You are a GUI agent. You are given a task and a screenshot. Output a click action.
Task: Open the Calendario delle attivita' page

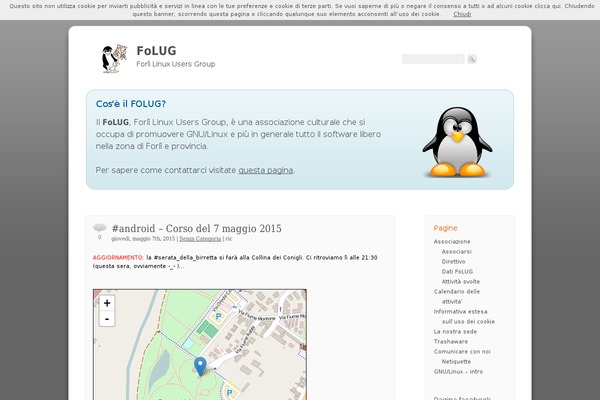pyautogui.click(x=457, y=296)
